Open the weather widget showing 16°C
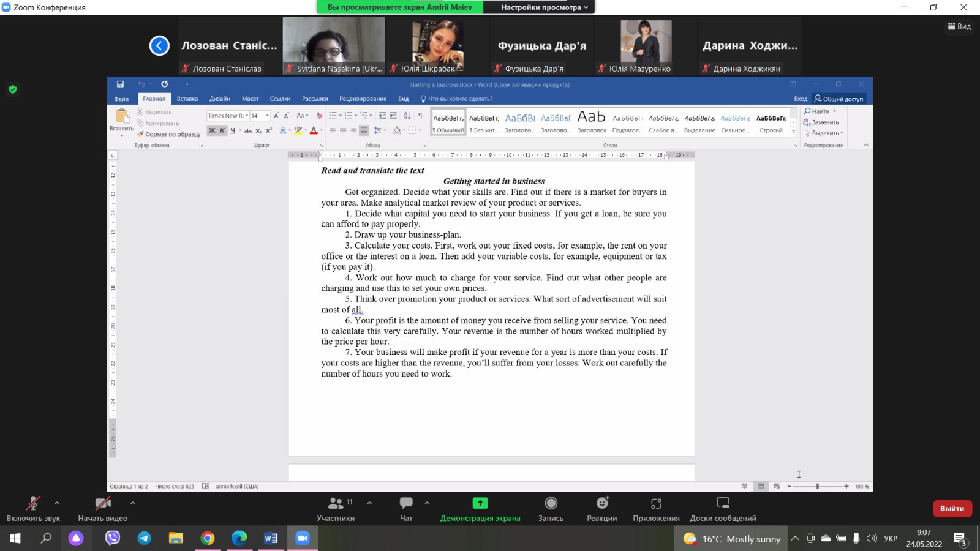This screenshot has width=980, height=551. [x=733, y=539]
